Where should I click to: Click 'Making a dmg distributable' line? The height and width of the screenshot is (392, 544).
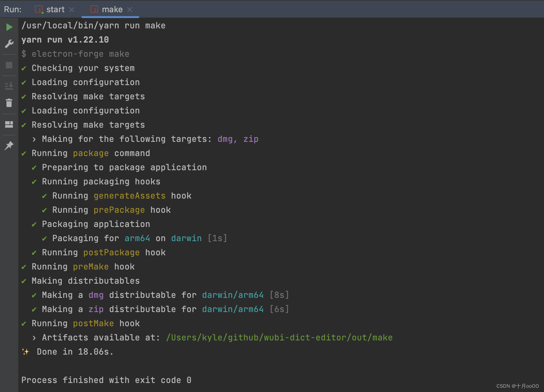(x=160, y=295)
